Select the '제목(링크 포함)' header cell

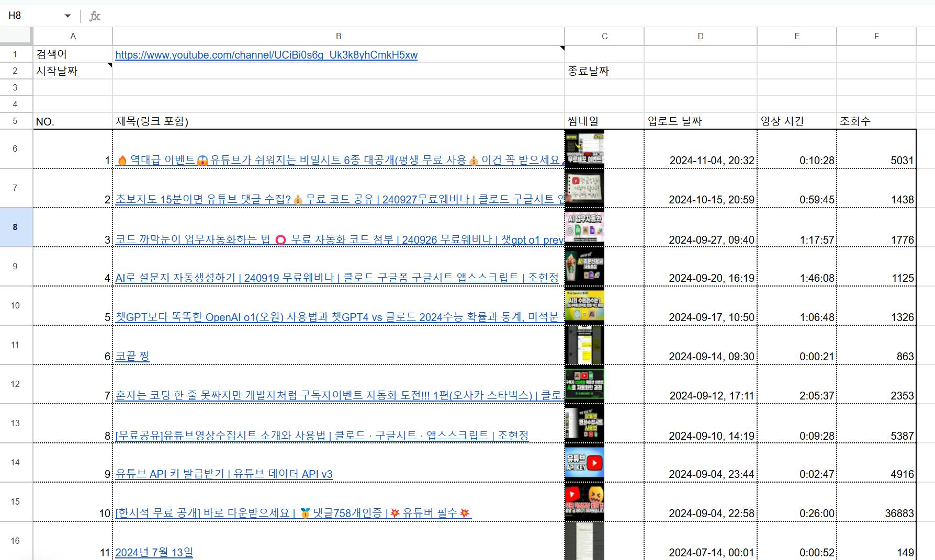[x=339, y=121]
